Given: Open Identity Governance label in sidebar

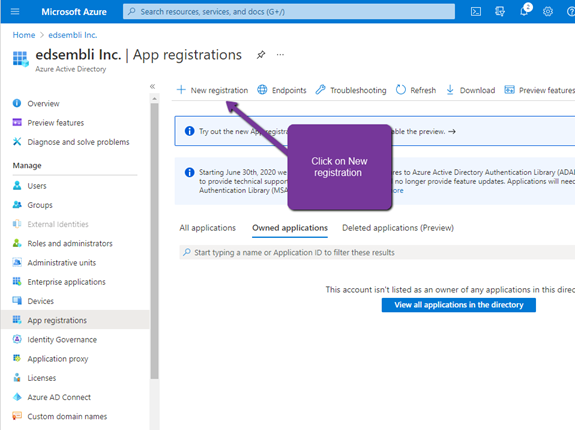Looking at the screenshot, I should click(62, 340).
